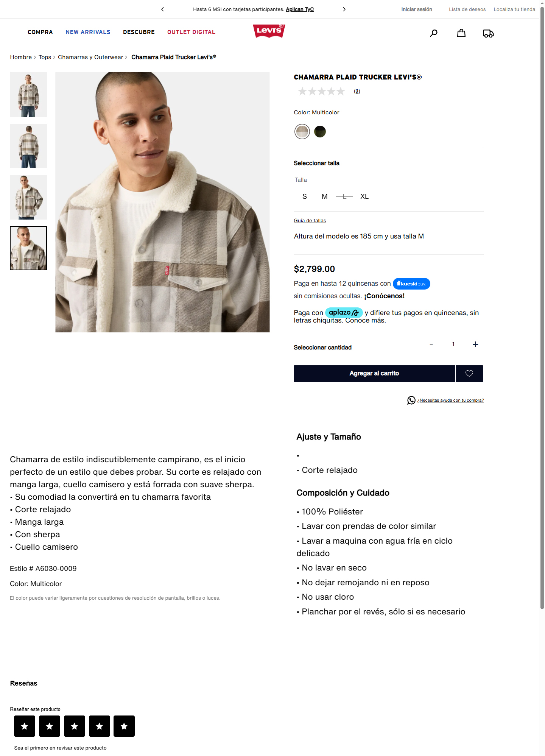This screenshot has width=545, height=756.
Task: Open the search magnifier icon
Action: coord(434,33)
